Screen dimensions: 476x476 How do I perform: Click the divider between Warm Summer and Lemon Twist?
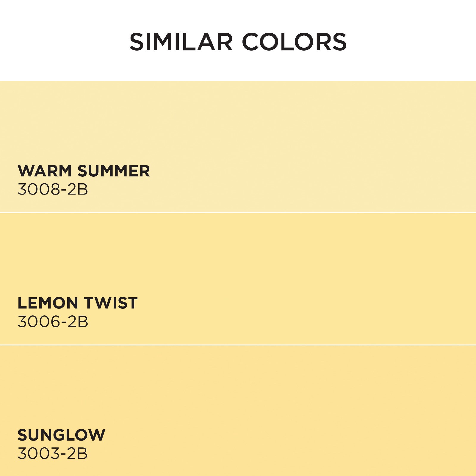point(238,212)
